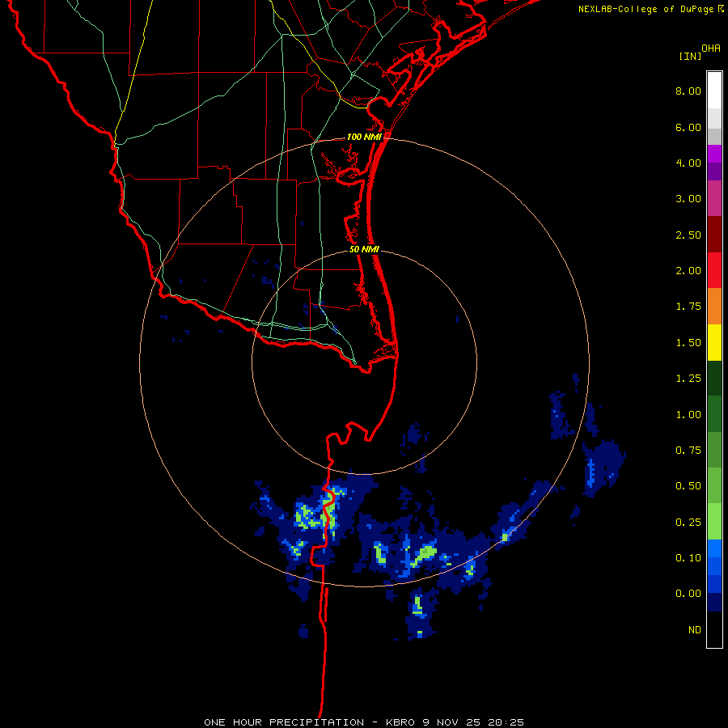Pick the black ND legend swatch
The width and height of the screenshot is (728, 728).
714,629
